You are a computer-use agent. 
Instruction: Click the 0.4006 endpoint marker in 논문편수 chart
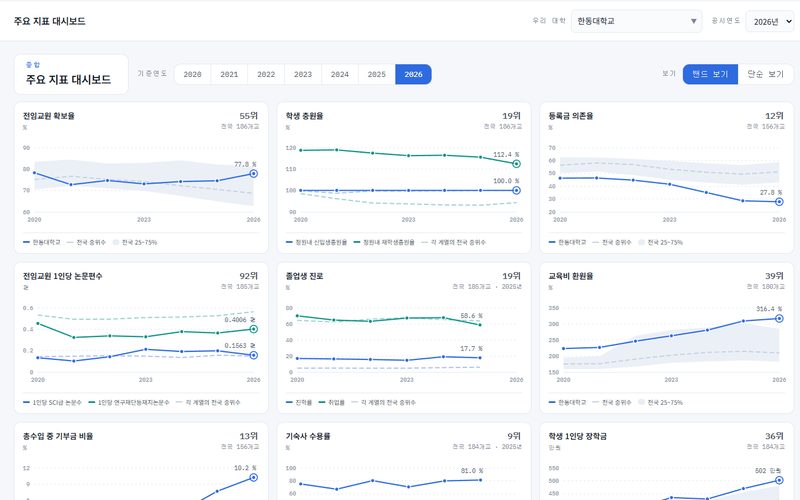[254, 329]
